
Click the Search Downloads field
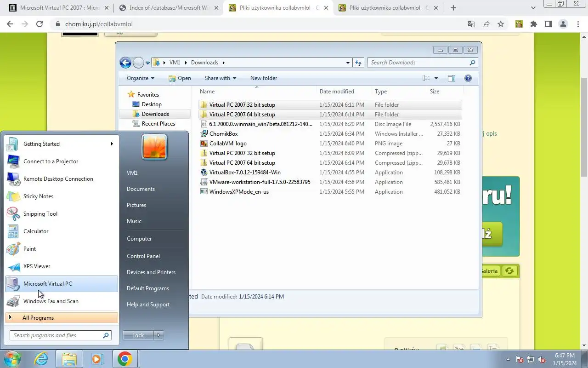pos(422,63)
